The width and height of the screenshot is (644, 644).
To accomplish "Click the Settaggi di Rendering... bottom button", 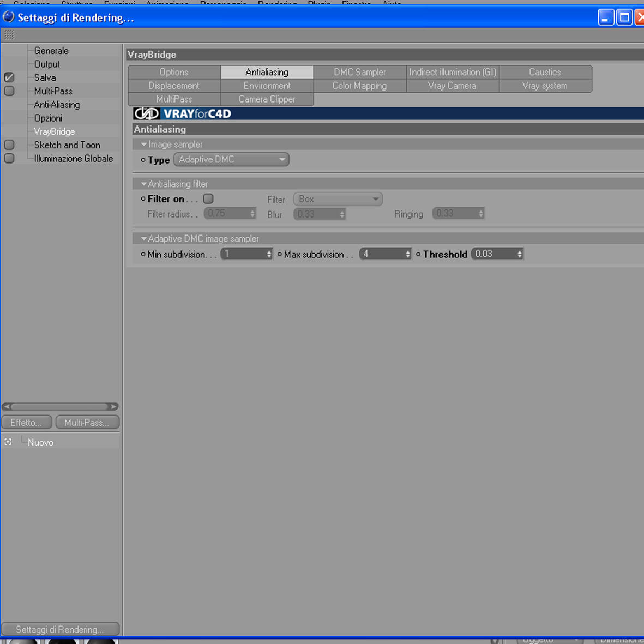I will [61, 629].
